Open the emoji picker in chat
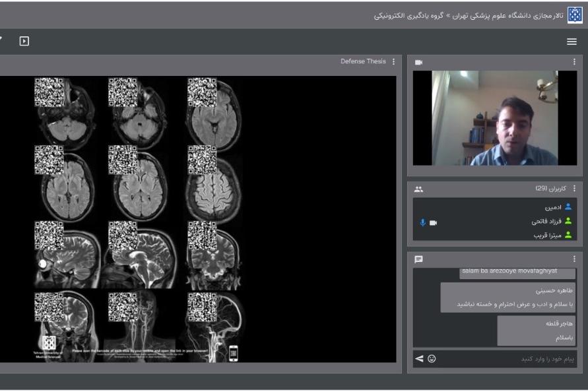This screenshot has height=392, width=588. (432, 358)
